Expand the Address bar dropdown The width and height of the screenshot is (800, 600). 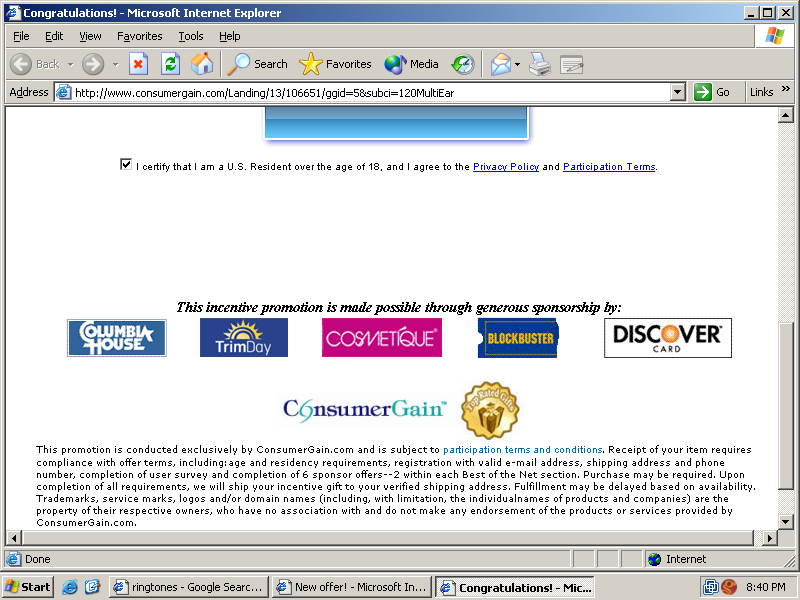click(677, 92)
